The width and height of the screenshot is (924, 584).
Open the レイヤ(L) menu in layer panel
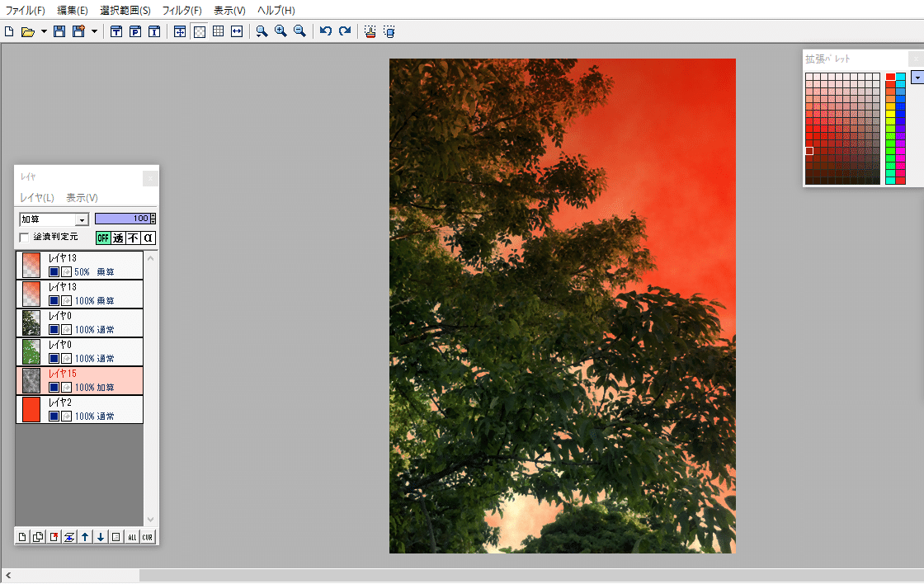pyautogui.click(x=37, y=197)
